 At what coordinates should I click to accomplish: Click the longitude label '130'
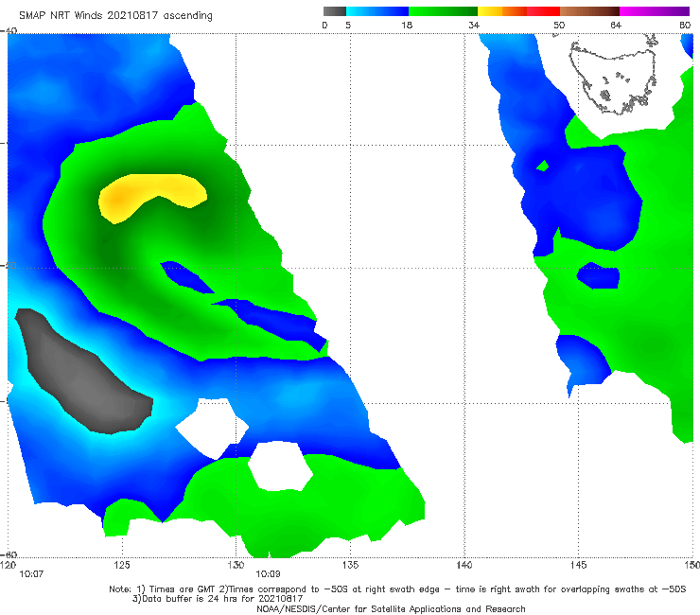pyautogui.click(x=236, y=565)
